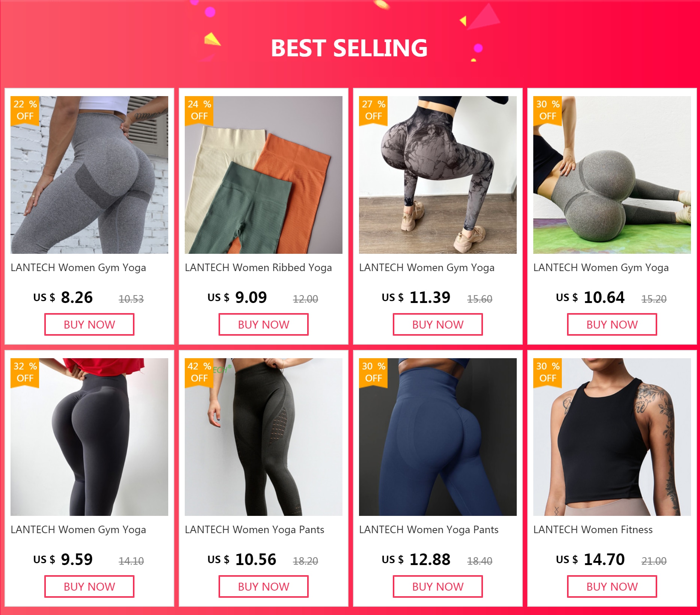Click the 22% OFF discount badge
Image resolution: width=700 pixels, height=615 pixels.
point(25,110)
